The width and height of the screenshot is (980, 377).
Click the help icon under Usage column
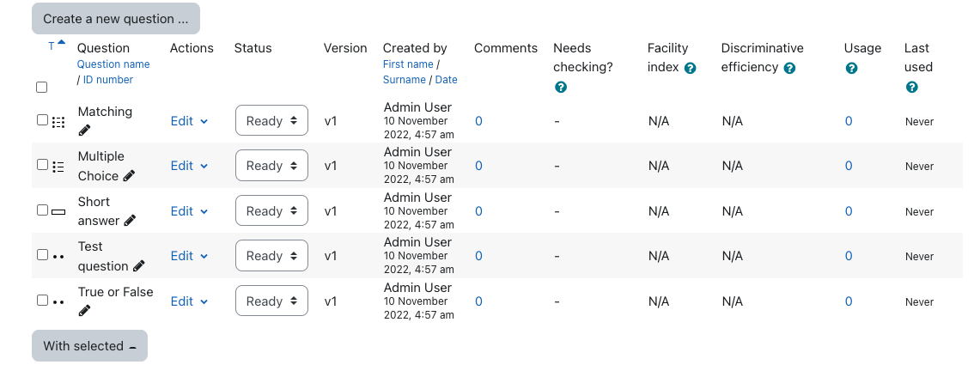(851, 68)
